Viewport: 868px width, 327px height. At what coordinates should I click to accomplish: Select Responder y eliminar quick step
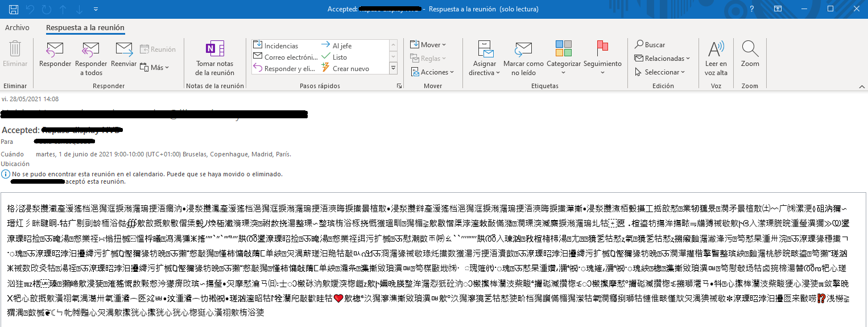pyautogui.click(x=284, y=68)
